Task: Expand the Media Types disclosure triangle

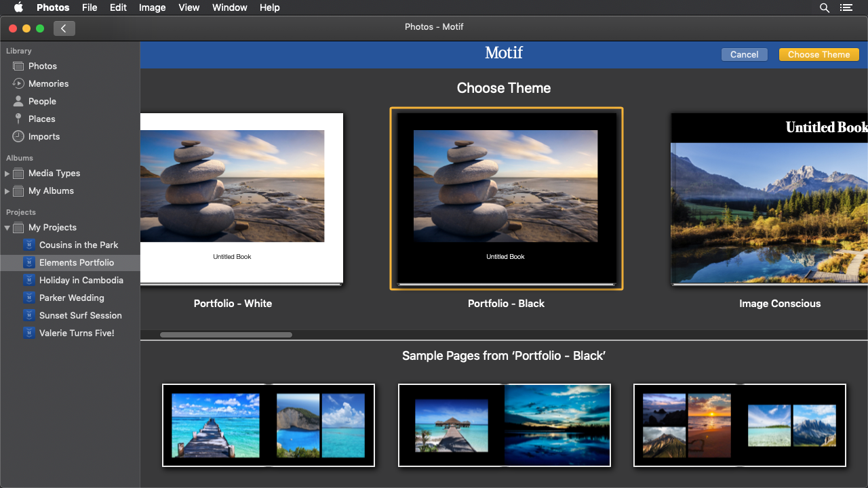Action: tap(7, 174)
